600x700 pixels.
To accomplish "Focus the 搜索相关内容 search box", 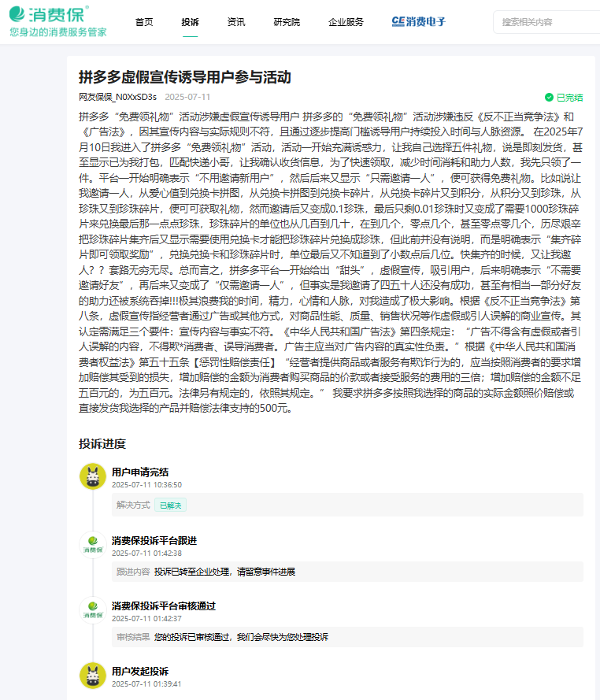I will coord(546,22).
